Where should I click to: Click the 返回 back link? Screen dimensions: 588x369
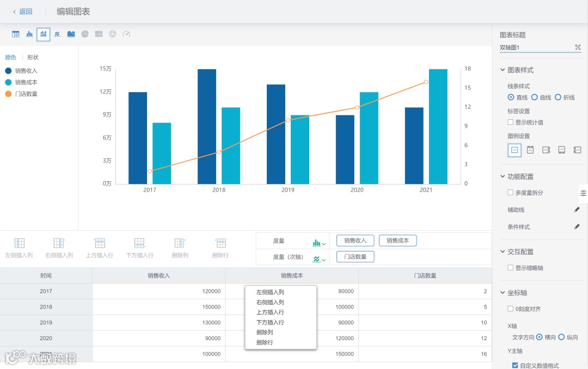(22, 11)
